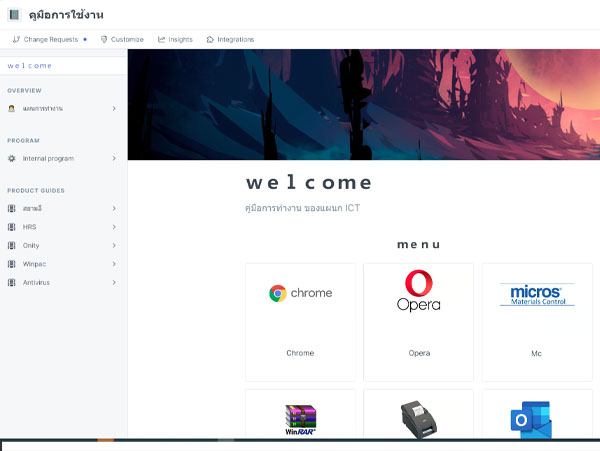
Task: Open the Change Requests tab
Action: [x=50, y=39]
